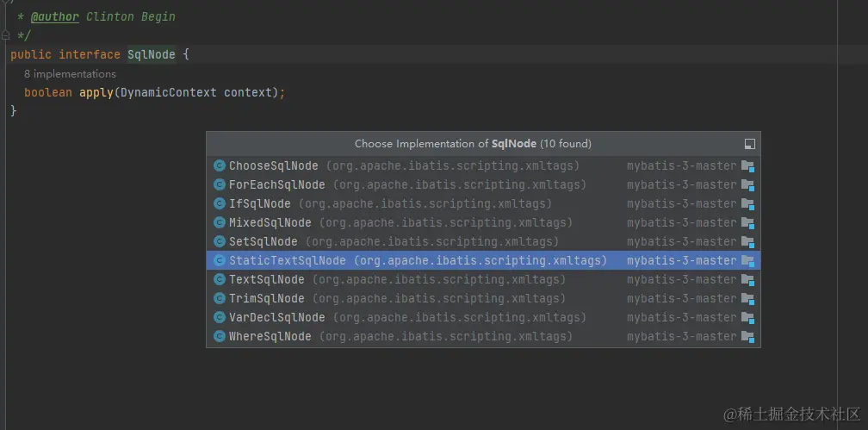The width and height of the screenshot is (868, 430).
Task: Click module folder icon in ForEachSqlNode row
Action: [x=747, y=185]
